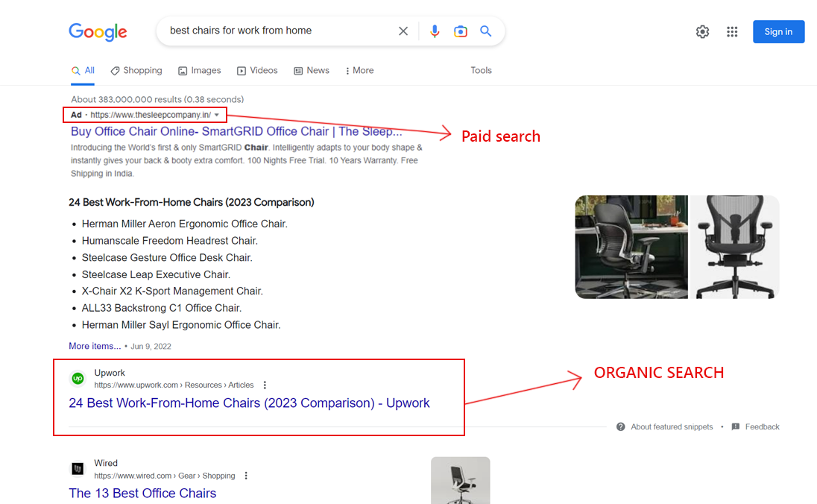The height and width of the screenshot is (504, 817).
Task: Click the Wired favicon icon
Action: [78, 469]
